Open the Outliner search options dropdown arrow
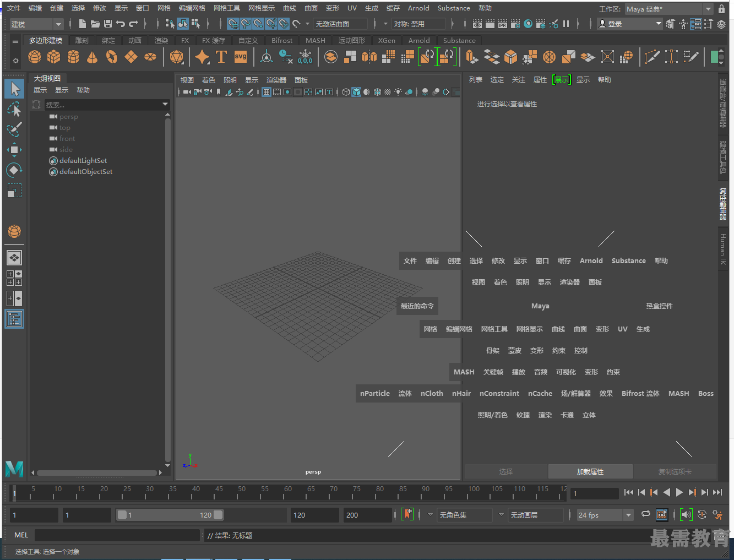The image size is (734, 560). tap(165, 105)
